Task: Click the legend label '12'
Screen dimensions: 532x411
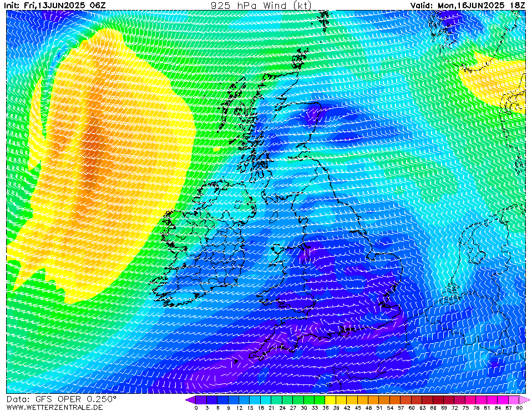Action: pos(239,408)
